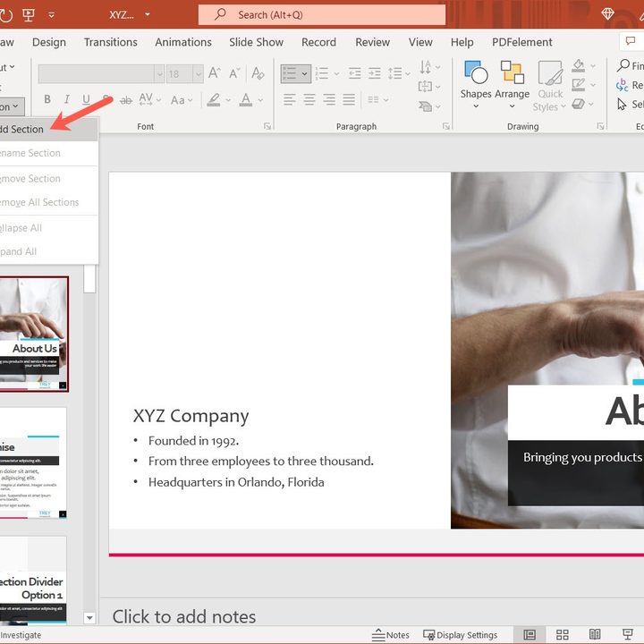This screenshot has height=644, width=644.
Task: Open the Record tab
Action: [318, 42]
